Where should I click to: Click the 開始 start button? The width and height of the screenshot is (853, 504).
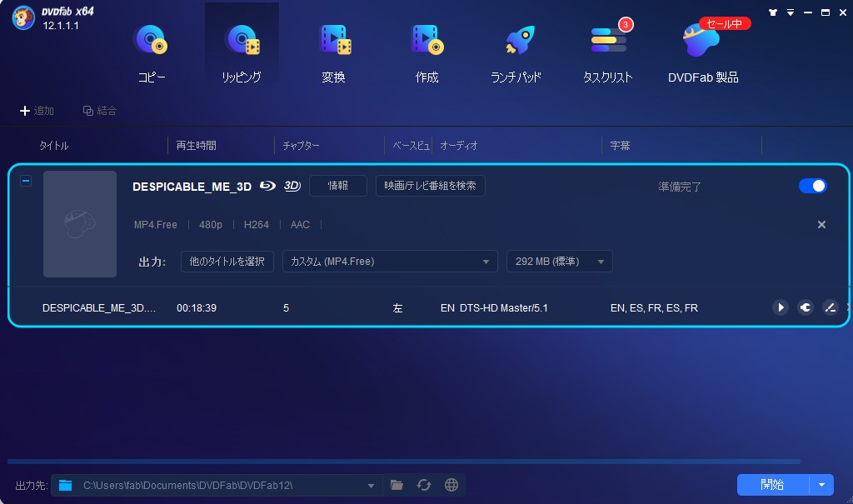(x=772, y=484)
